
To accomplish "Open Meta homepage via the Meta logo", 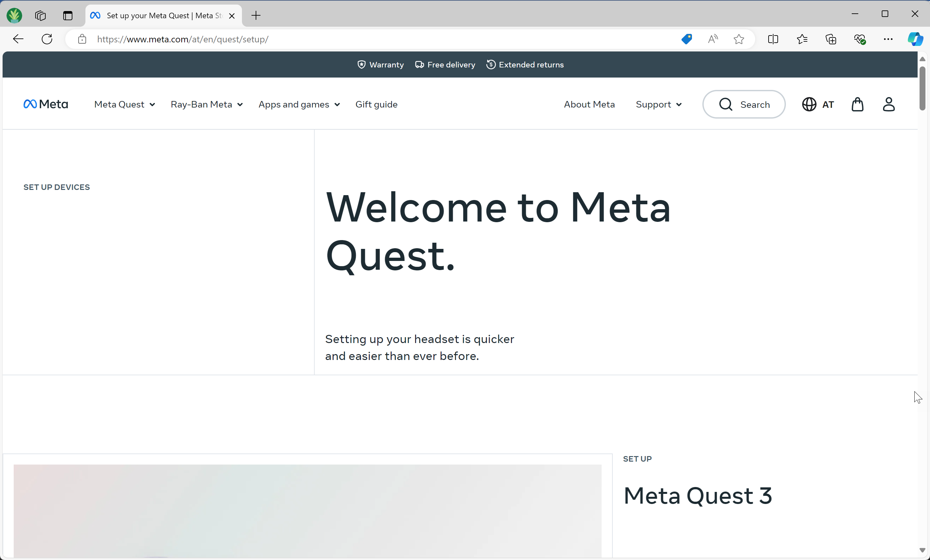I will coord(45,104).
